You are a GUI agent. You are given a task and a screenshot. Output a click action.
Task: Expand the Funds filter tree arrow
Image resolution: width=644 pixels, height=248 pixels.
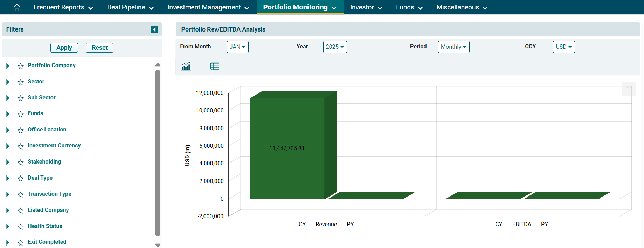click(8, 114)
